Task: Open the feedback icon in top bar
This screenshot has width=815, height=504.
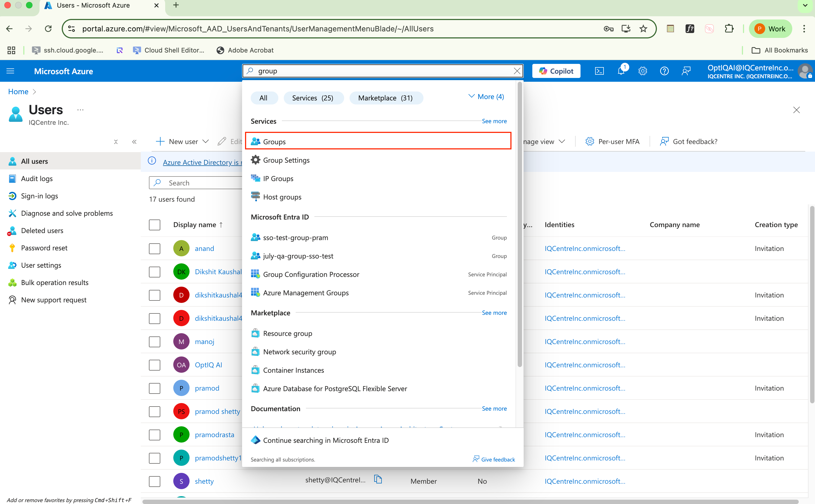Action: point(686,71)
